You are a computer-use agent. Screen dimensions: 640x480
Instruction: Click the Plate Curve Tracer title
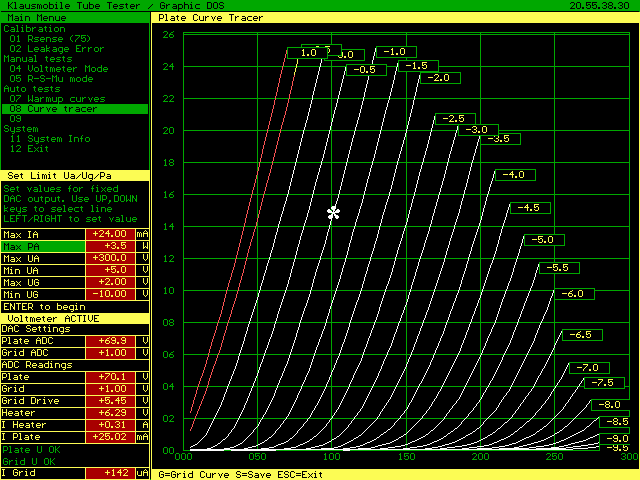tap(211, 18)
